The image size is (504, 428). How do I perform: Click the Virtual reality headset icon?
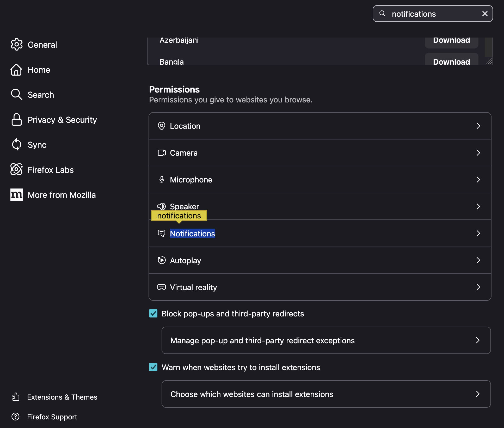(162, 287)
